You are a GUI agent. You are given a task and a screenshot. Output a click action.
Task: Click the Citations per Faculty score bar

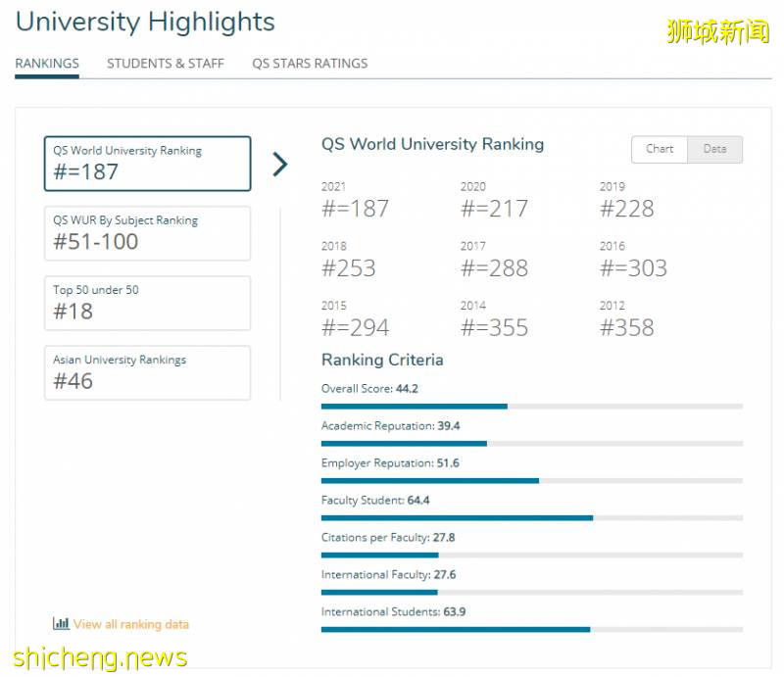click(531, 555)
